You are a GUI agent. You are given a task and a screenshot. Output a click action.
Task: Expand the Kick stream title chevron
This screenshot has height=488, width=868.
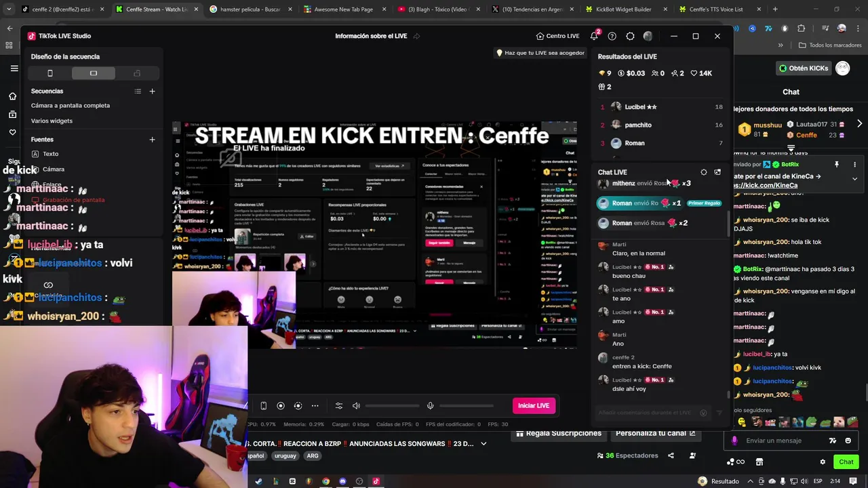484,444
